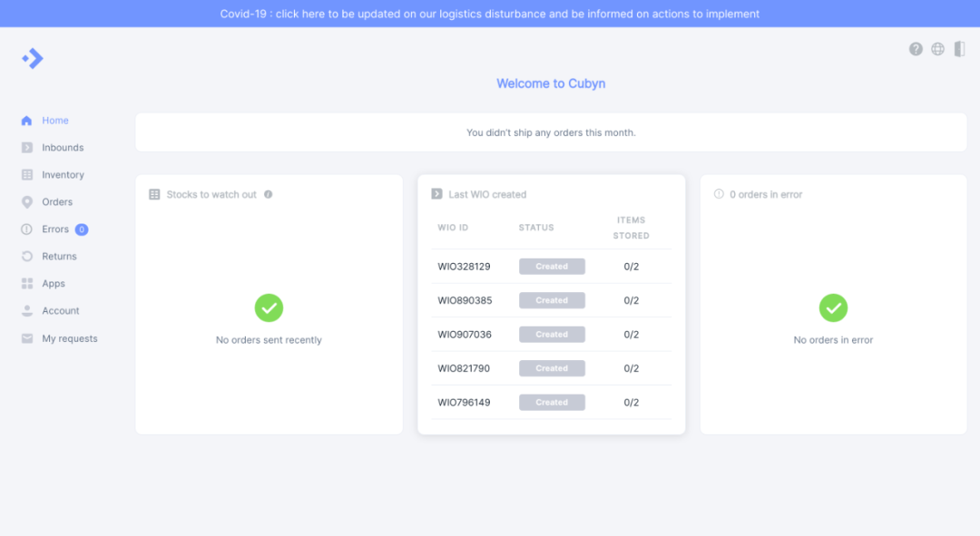Click info icon beside Stocks to watch out
This screenshot has height=536, width=980.
coord(268,194)
